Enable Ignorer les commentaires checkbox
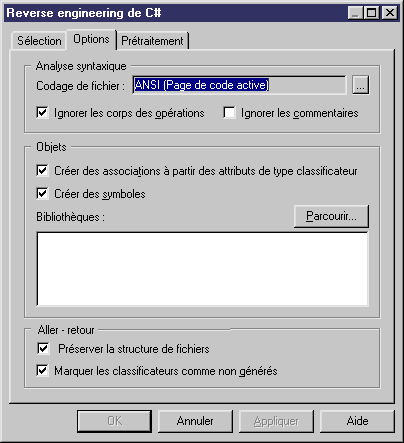404x443 pixels. (229, 113)
